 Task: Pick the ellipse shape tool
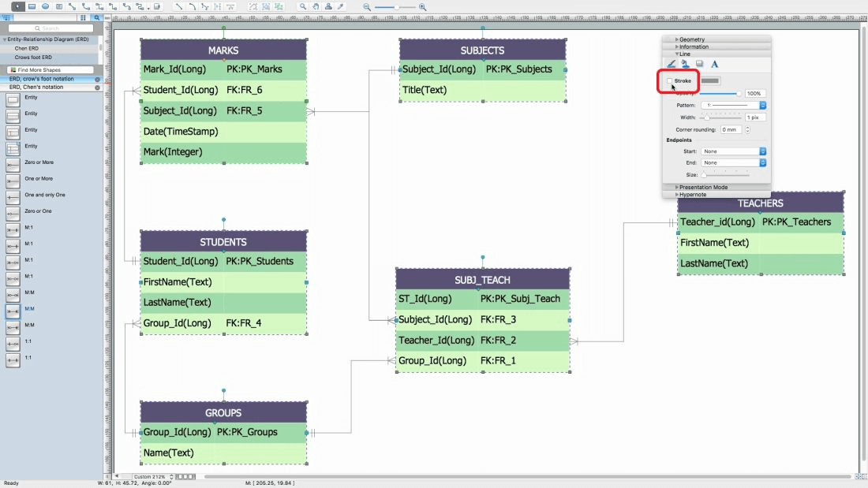45,6
